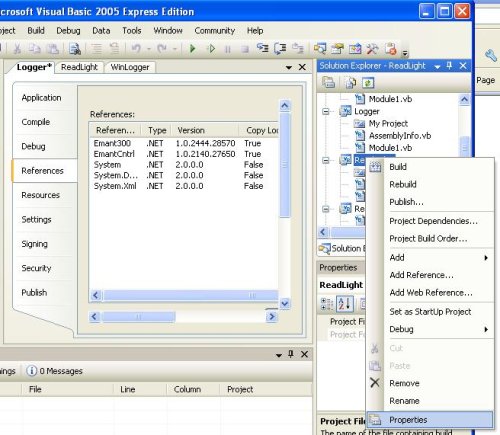Switch to the WinLogger document tab

tap(130, 67)
